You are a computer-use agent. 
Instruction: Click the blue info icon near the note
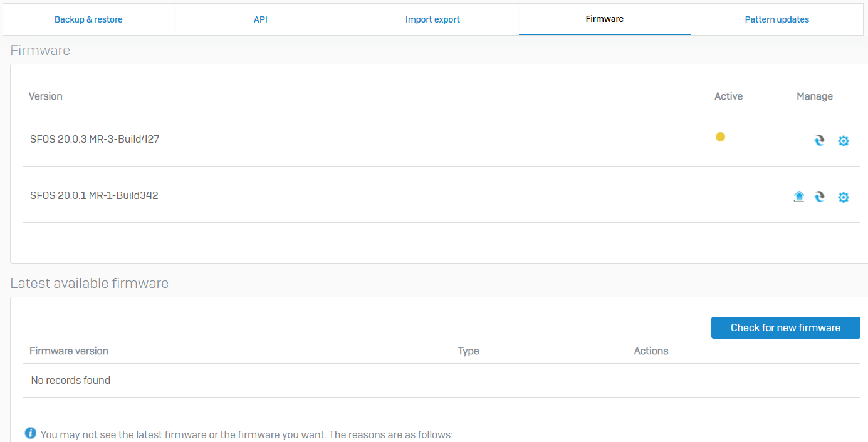(x=30, y=433)
